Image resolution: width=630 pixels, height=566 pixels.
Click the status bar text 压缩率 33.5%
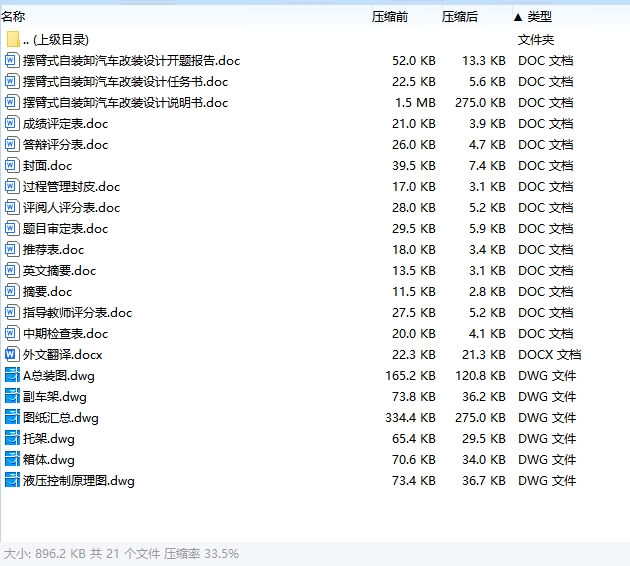[x=201, y=554]
